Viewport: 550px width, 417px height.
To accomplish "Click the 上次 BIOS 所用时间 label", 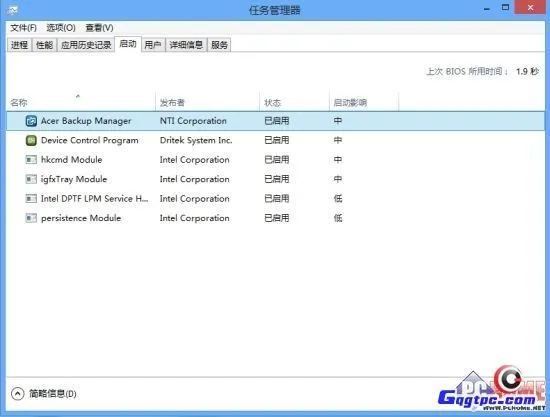I will coord(467,72).
